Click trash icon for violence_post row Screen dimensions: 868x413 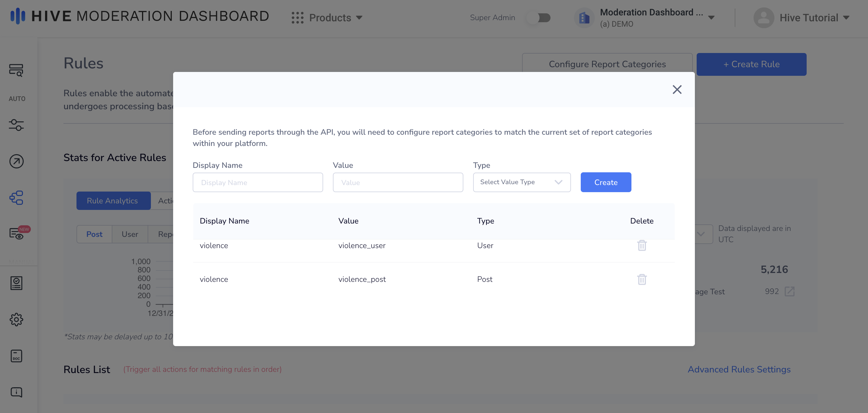[x=642, y=279]
